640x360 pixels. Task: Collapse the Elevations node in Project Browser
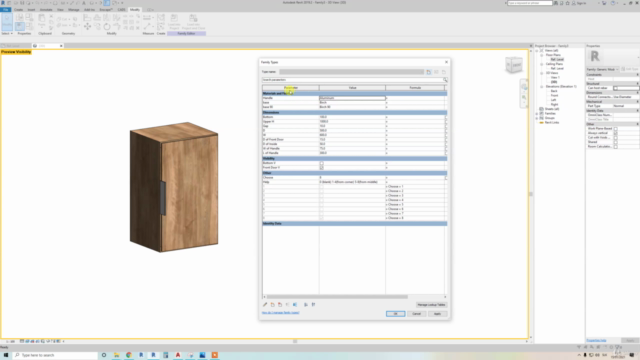pyautogui.click(x=542, y=87)
